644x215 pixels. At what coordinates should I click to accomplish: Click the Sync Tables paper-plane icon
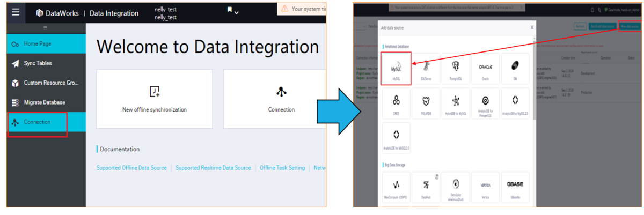tap(15, 63)
